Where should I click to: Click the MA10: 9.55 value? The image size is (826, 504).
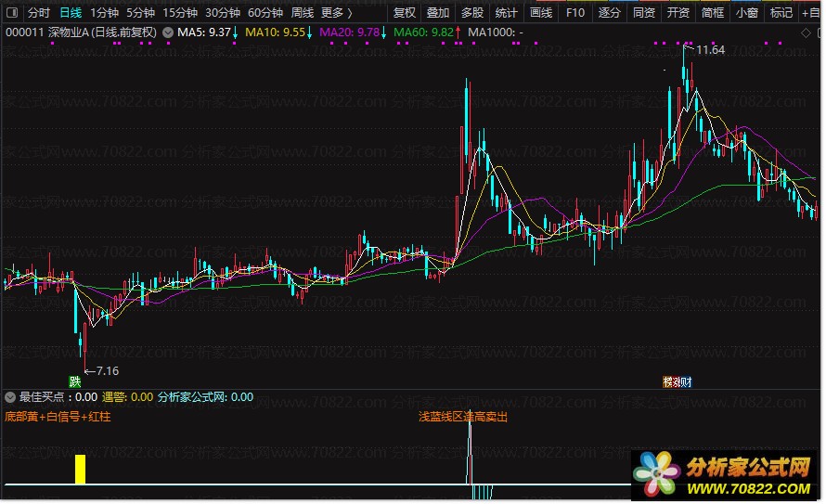click(275, 32)
